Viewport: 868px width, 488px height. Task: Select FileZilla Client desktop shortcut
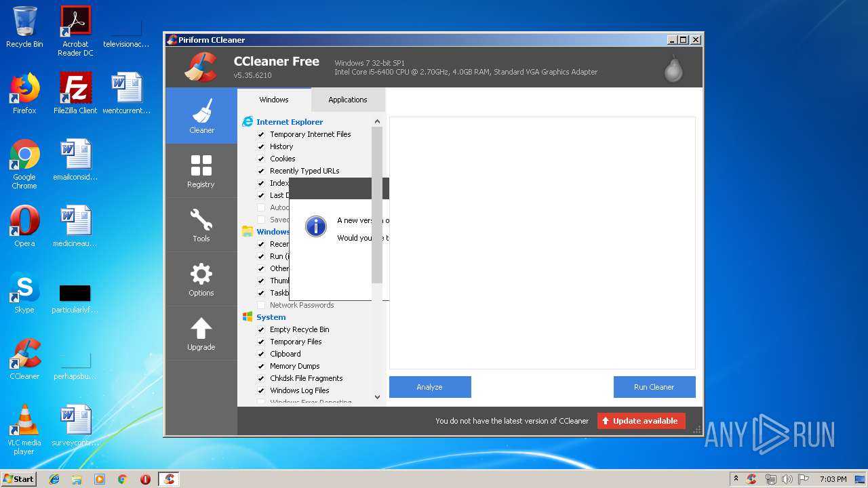(75, 94)
